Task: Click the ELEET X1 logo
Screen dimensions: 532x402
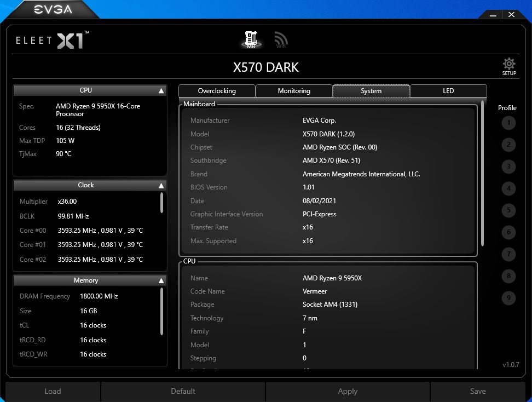Action: [x=53, y=41]
